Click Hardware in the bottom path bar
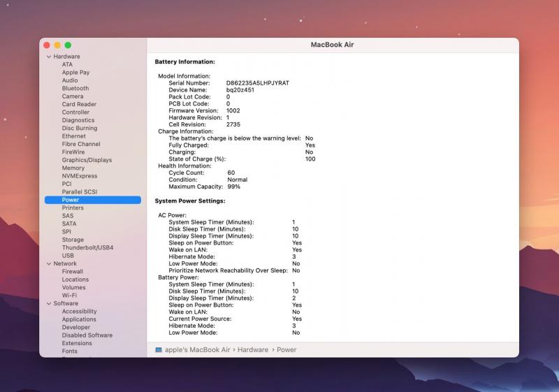This screenshot has width=559, height=392. pos(252,349)
